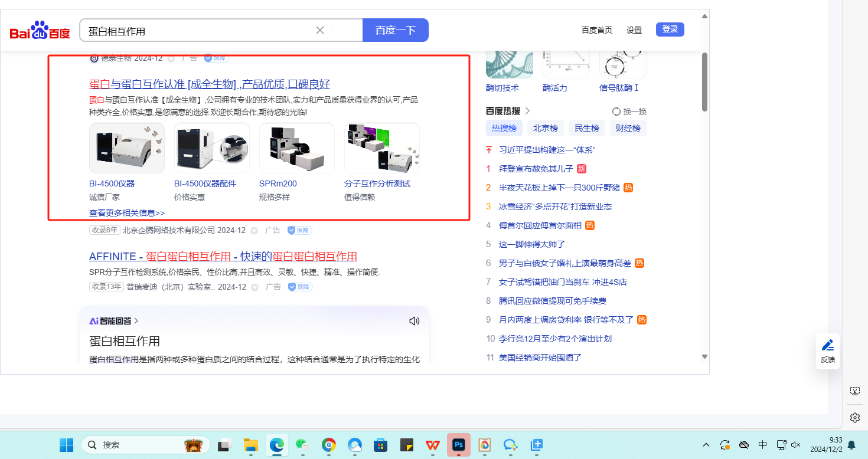
Task: Open WPS Office from the taskbar
Action: point(433,445)
